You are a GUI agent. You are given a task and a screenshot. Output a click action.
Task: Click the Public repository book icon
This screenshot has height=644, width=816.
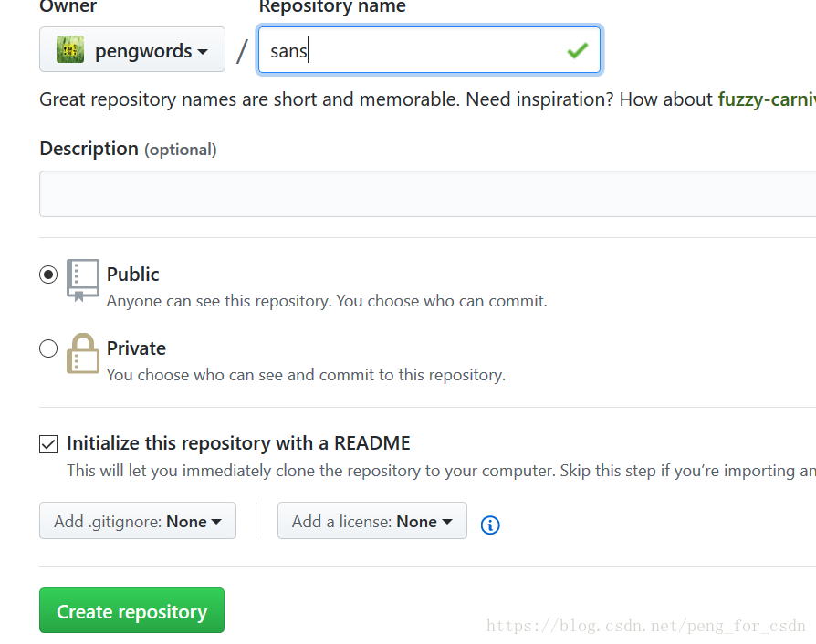pos(83,280)
